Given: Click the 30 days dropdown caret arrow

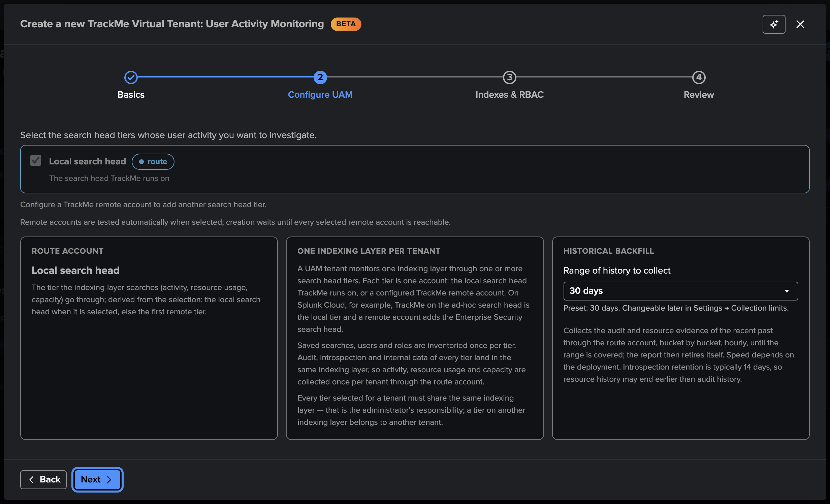Looking at the screenshot, I should (x=787, y=291).
